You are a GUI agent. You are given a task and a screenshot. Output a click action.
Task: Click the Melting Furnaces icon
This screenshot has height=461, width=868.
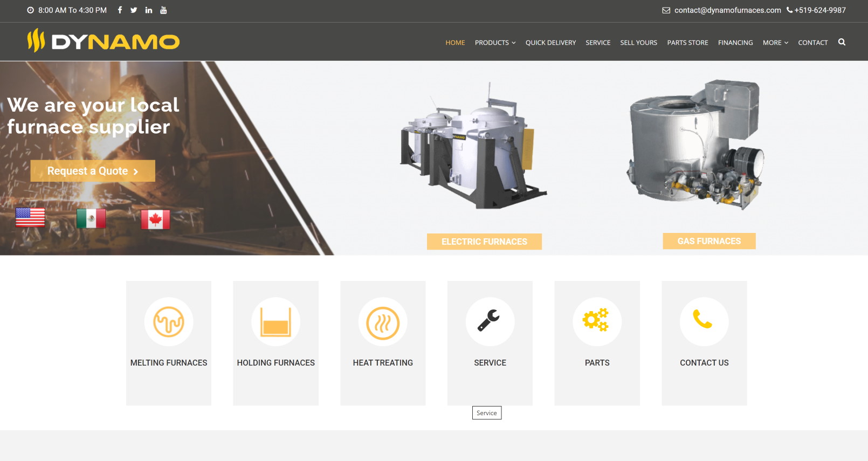[169, 322]
